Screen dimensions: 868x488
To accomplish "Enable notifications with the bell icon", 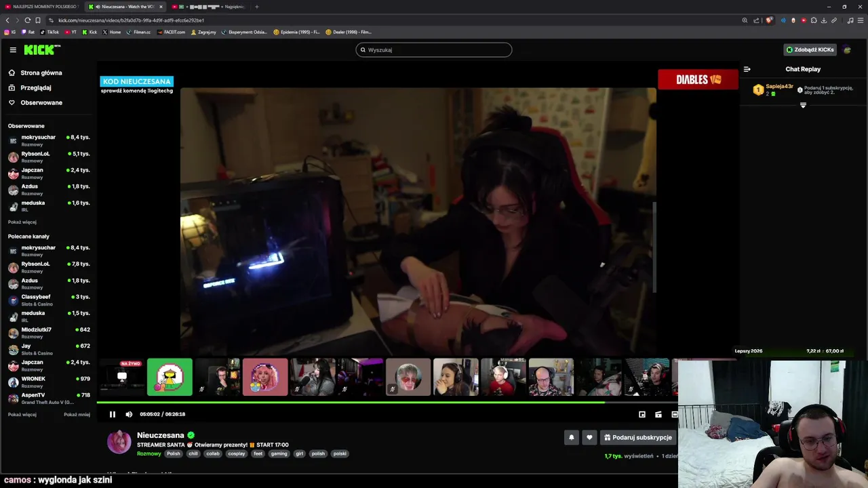I will pos(571,437).
